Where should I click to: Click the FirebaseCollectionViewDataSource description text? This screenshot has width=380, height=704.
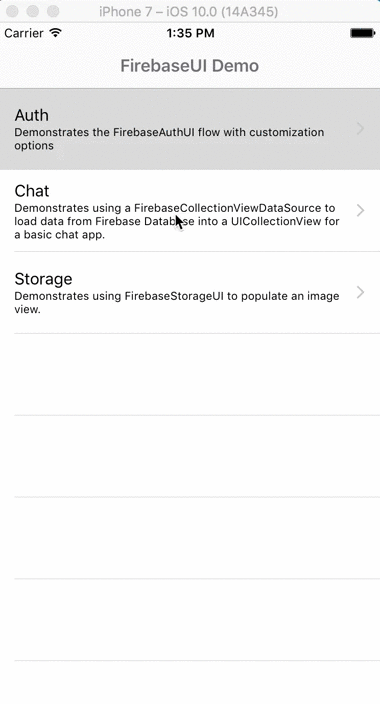coord(177,221)
